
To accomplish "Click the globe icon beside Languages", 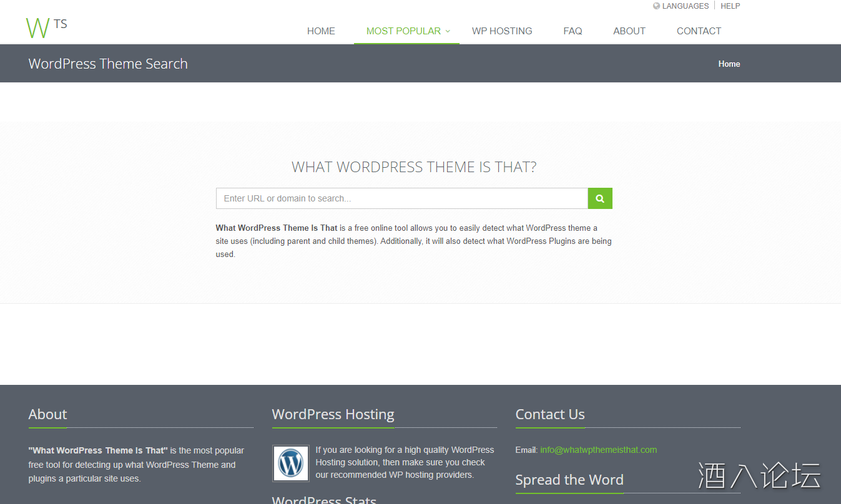I will (x=657, y=6).
